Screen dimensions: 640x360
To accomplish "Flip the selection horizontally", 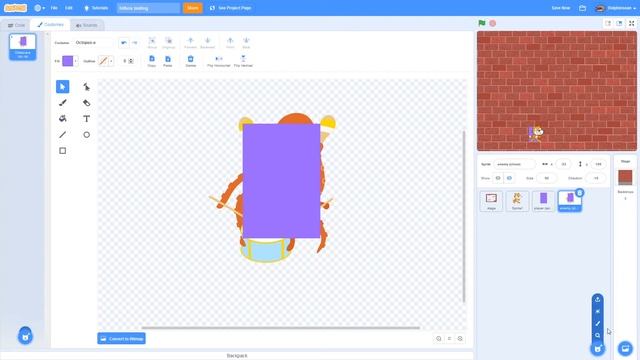I will (x=219, y=61).
